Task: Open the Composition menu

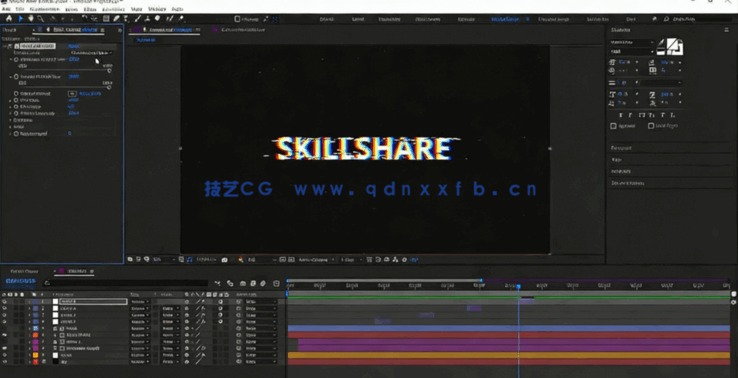Action: [44, 9]
